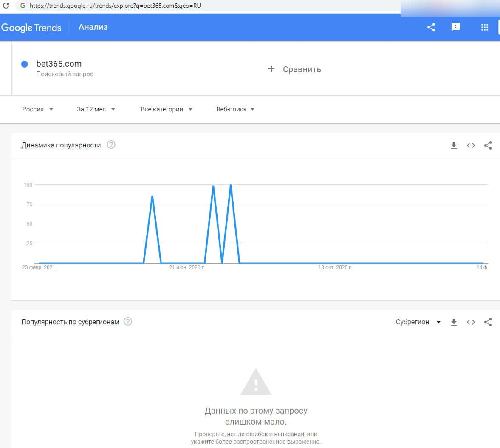
Task: Click the Данных по этому запросу message
Action: point(256,416)
